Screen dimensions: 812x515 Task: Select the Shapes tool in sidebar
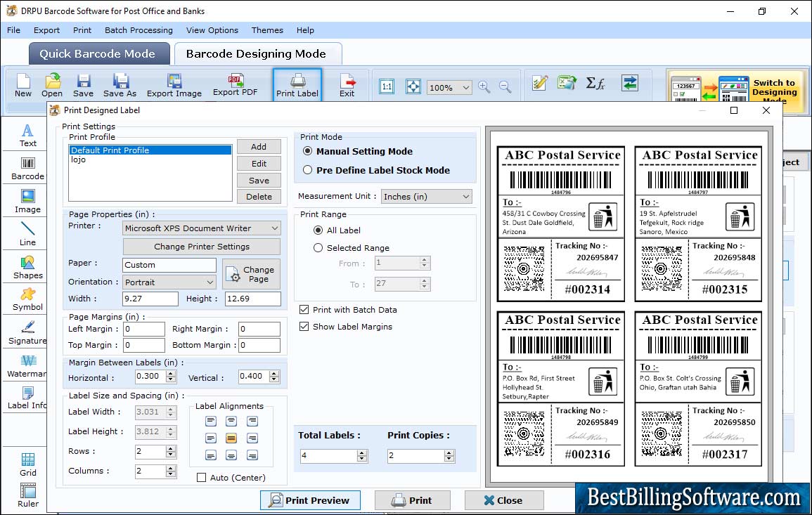point(27,268)
